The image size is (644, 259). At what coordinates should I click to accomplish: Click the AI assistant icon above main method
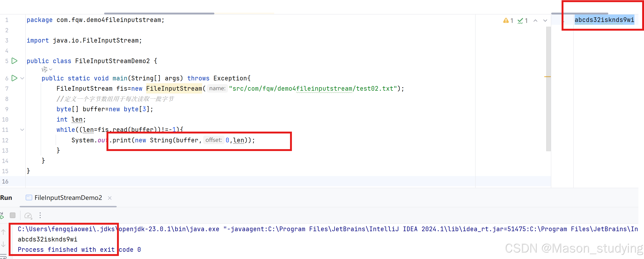(45, 69)
